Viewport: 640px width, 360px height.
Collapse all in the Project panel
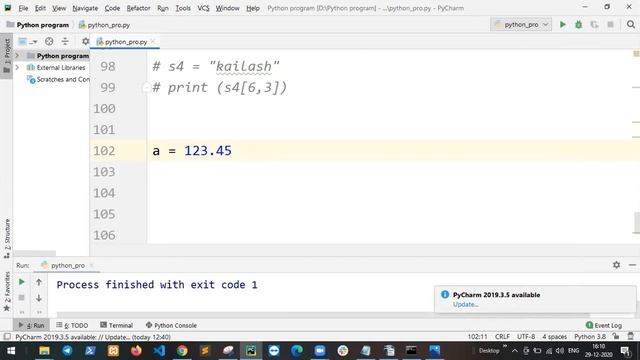coord(65,42)
